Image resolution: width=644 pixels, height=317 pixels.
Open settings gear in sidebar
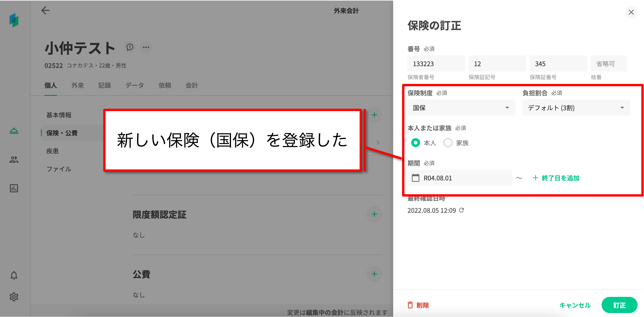pyautogui.click(x=14, y=297)
